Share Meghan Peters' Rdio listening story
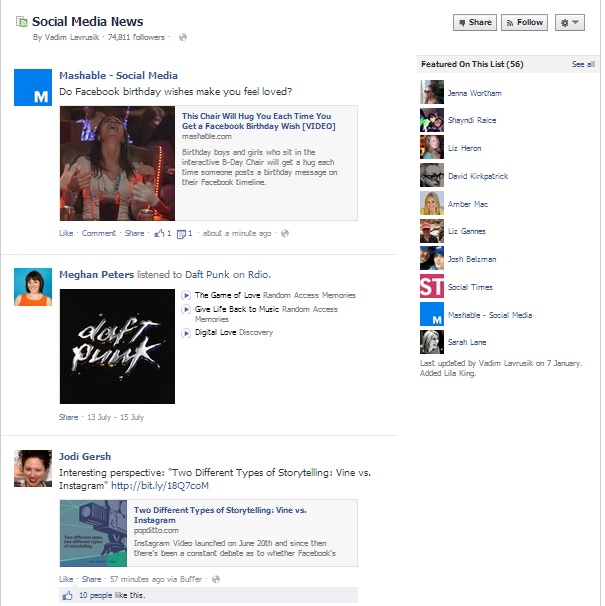This screenshot has width=605, height=606. click(x=68, y=417)
